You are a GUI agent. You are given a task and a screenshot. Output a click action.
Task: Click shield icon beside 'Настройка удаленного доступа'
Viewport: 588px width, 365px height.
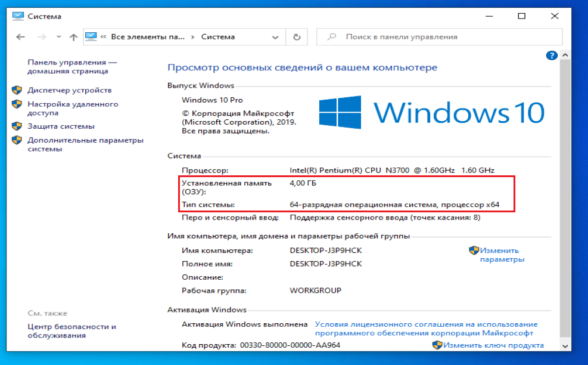[17, 104]
